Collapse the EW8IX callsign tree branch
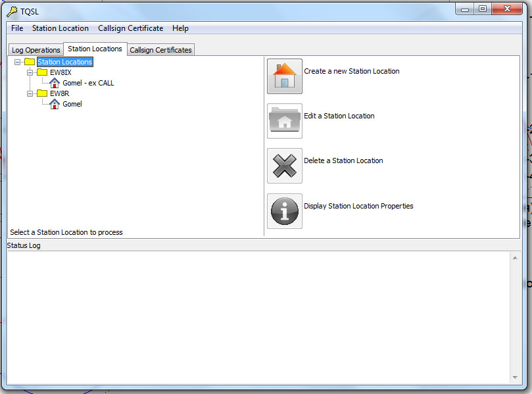 point(30,72)
